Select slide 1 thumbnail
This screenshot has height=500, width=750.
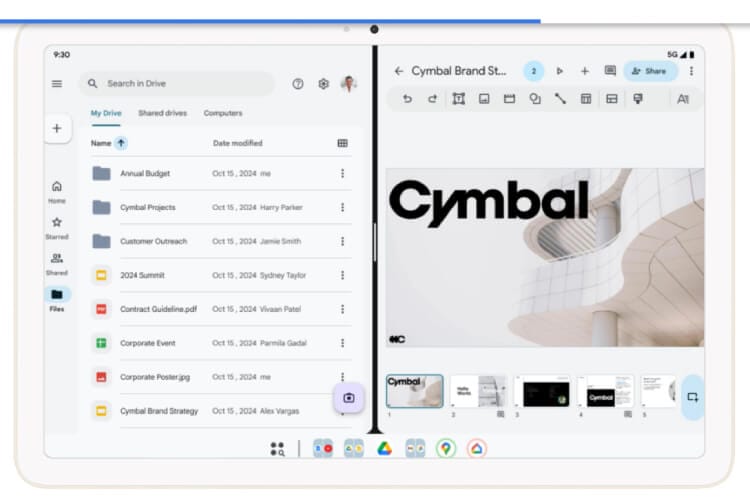[x=414, y=391]
